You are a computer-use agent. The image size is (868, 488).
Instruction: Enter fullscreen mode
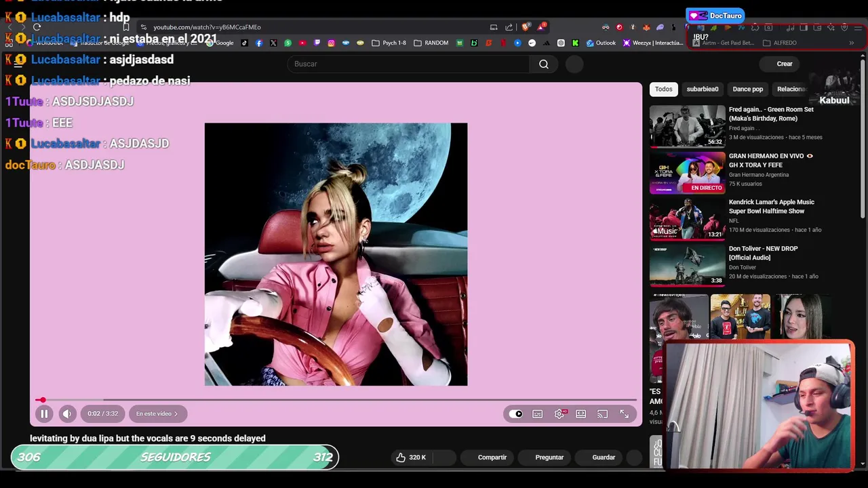625,414
